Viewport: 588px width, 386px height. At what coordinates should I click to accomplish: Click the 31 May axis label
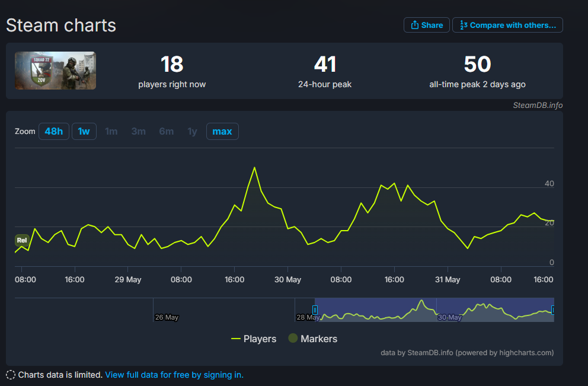click(x=448, y=279)
